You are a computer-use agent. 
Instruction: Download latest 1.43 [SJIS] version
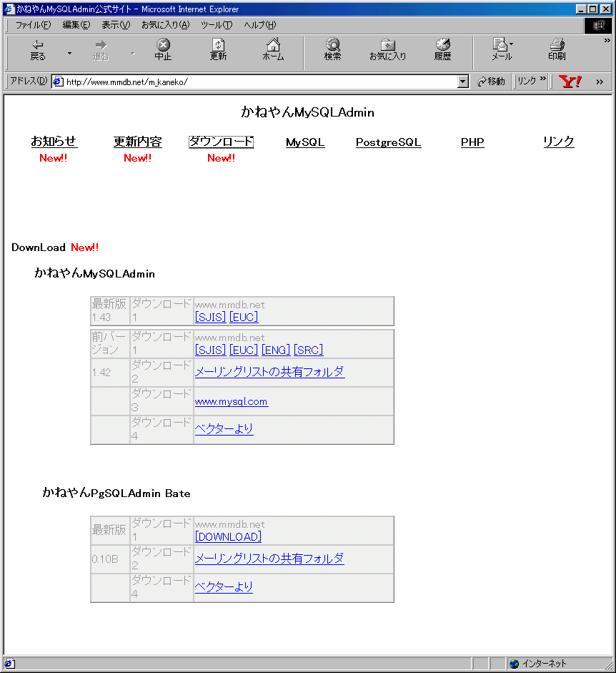[210, 317]
